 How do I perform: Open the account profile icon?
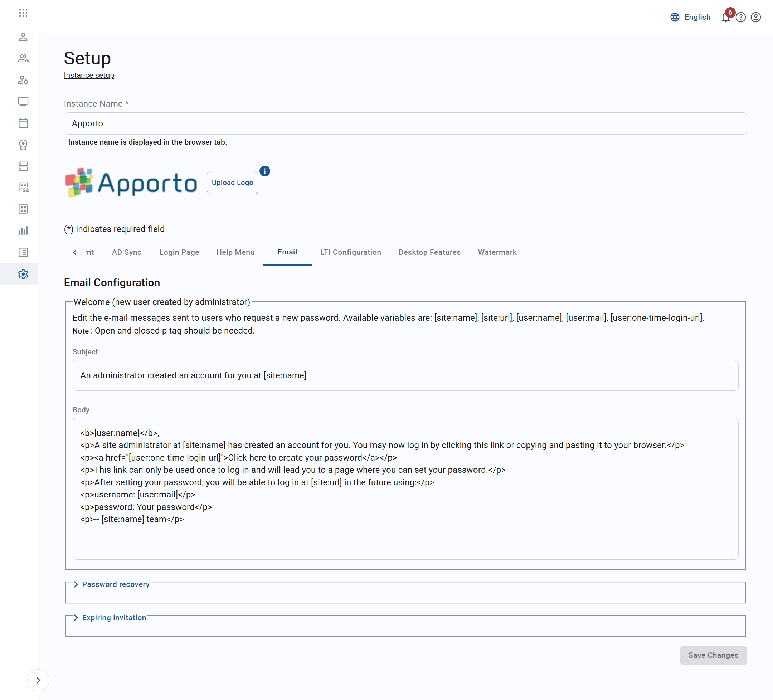tap(756, 17)
